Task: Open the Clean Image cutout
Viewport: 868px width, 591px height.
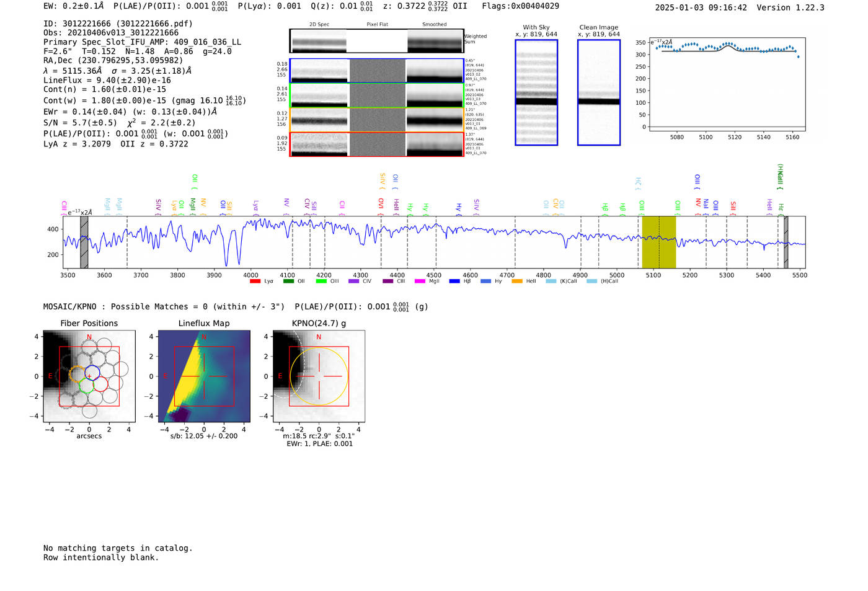Action: click(x=599, y=92)
